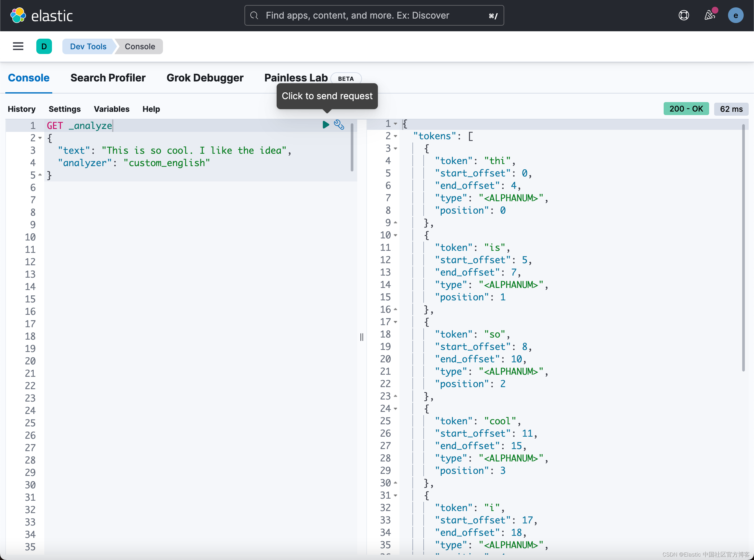Expand line 9 closing brace fold marker
The image size is (754, 560).
click(x=396, y=223)
